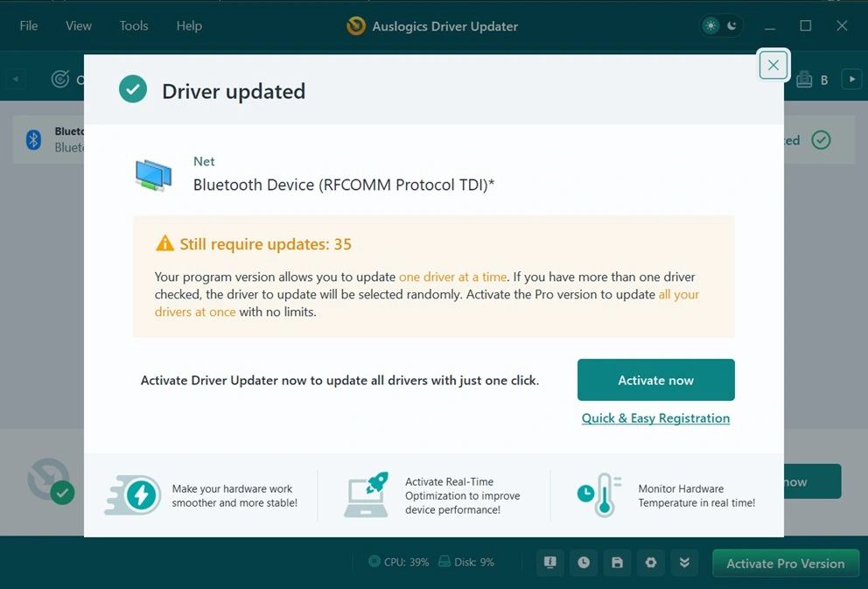Click 'Bluetooth Device (RFCOMM Protocol TDI)*' name
Image resolution: width=868 pixels, height=589 pixels.
pyautogui.click(x=344, y=185)
